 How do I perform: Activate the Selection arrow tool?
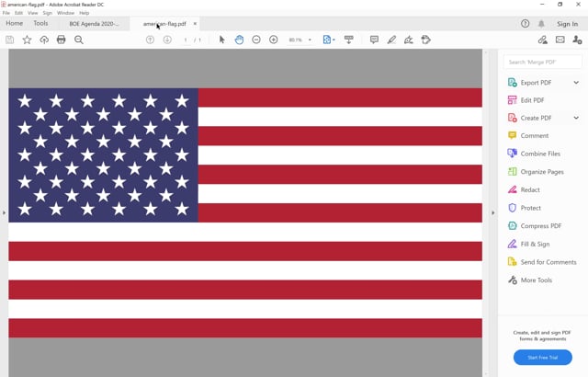(221, 40)
